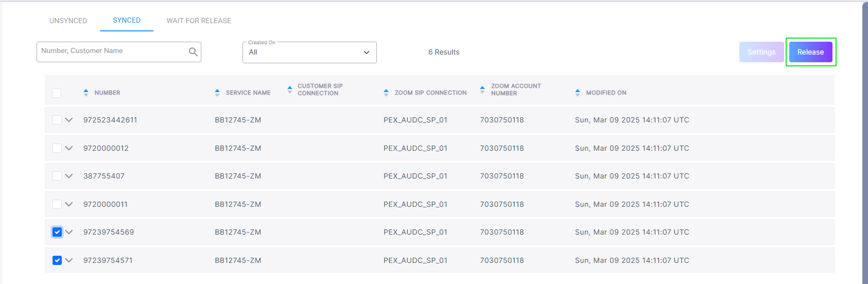The height and width of the screenshot is (284, 868).
Task: Toggle the select-all header checkbox
Action: click(57, 93)
